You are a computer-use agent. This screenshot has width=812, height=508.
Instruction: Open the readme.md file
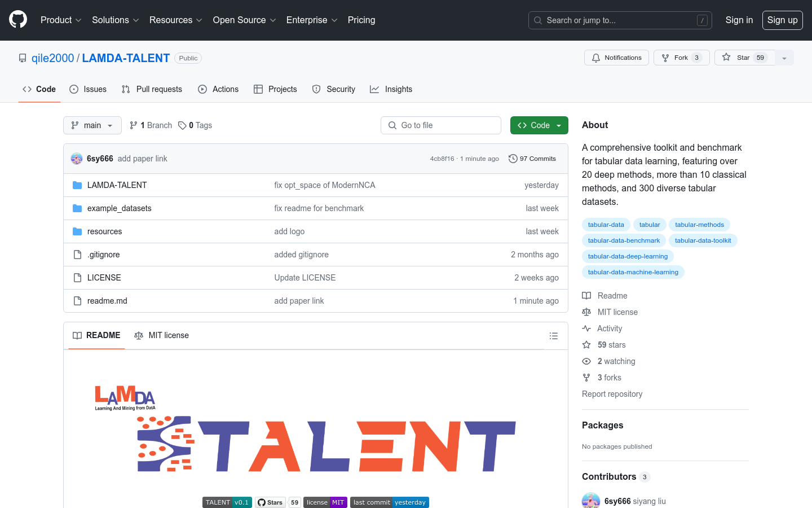[107, 301]
